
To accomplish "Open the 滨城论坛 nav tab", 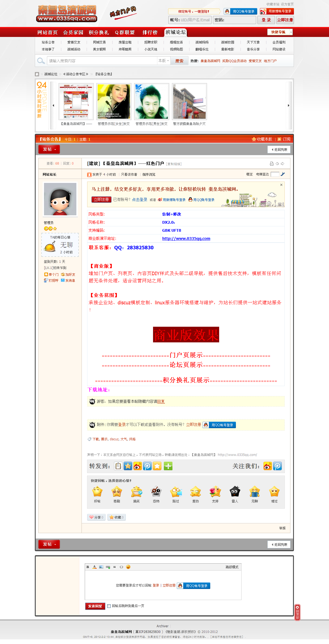I will pyautogui.click(x=176, y=32).
